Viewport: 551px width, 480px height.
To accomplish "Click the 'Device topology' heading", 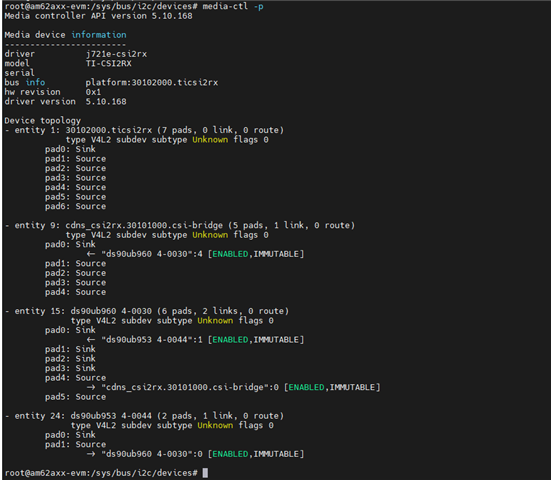I will pos(43,121).
